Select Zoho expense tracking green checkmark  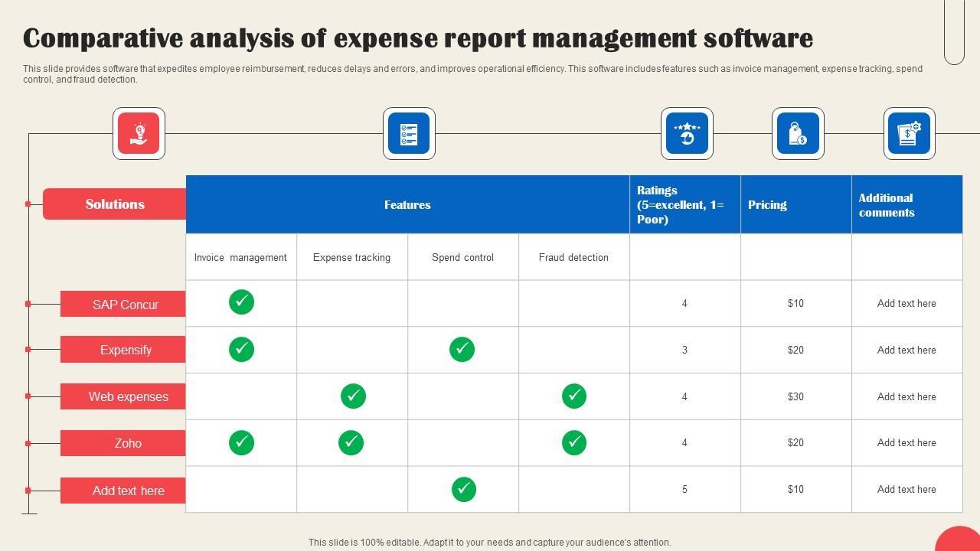[351, 442]
